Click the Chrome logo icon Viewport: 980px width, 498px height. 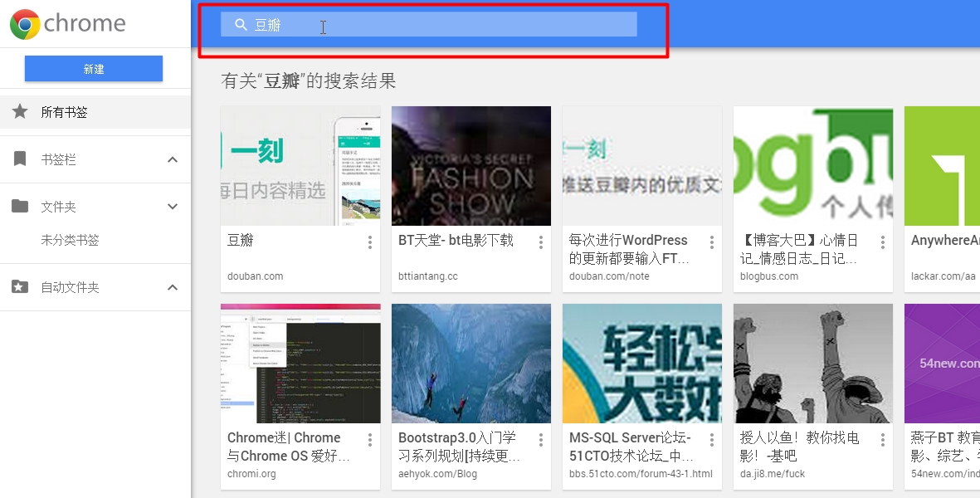(x=25, y=24)
